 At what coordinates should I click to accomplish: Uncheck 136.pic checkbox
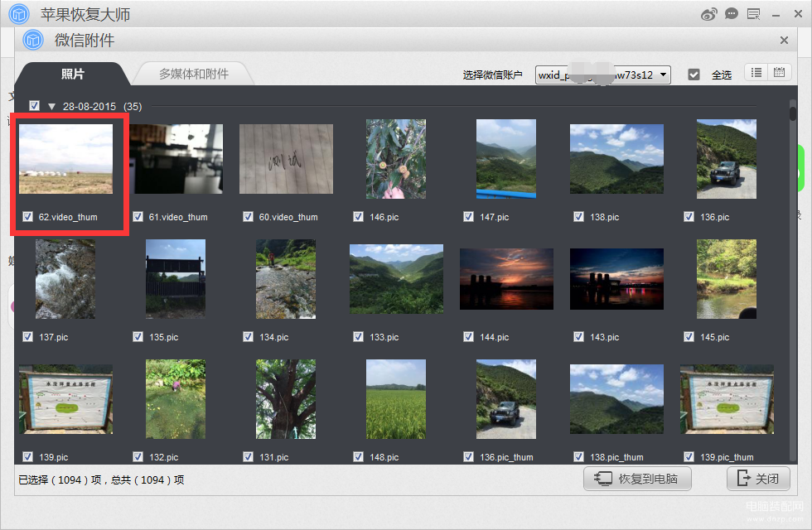pos(689,216)
